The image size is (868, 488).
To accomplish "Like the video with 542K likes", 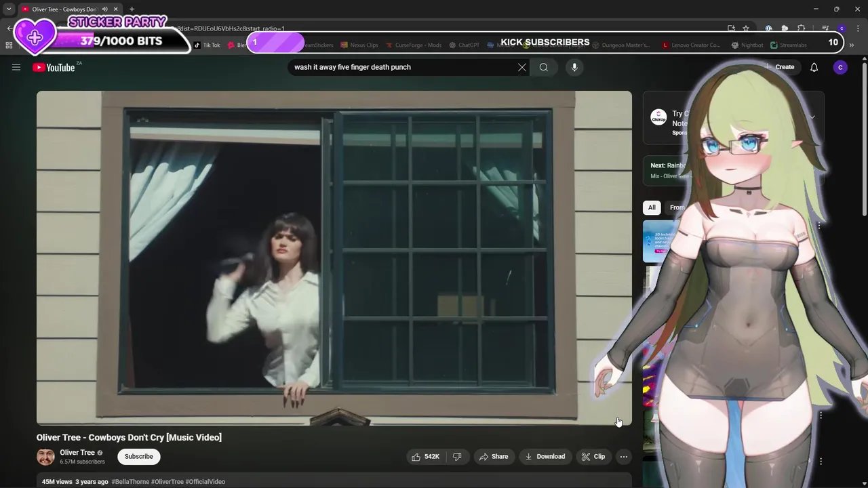I will tap(425, 456).
